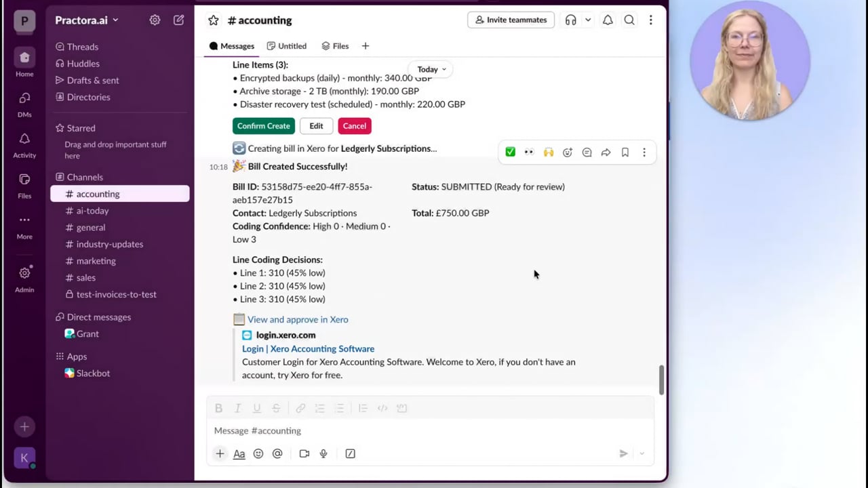
Task: Open notification bell settings
Action: click(608, 20)
